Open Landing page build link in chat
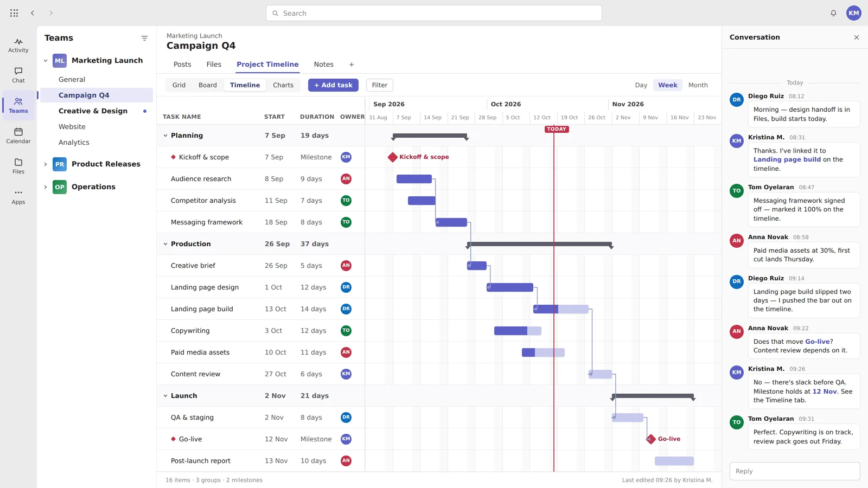Screen dimensions: 868x488 click(787, 159)
